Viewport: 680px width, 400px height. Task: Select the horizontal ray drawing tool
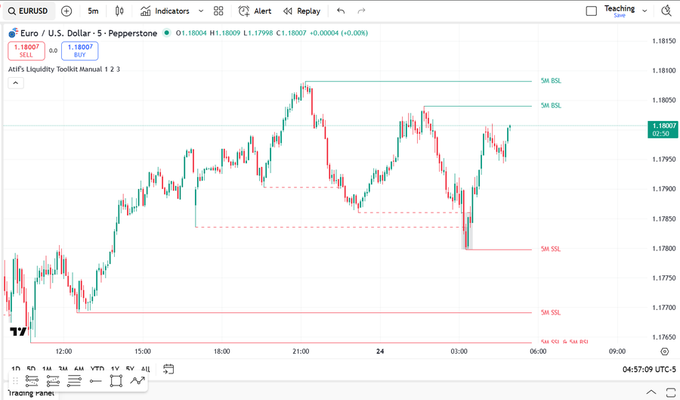95,381
